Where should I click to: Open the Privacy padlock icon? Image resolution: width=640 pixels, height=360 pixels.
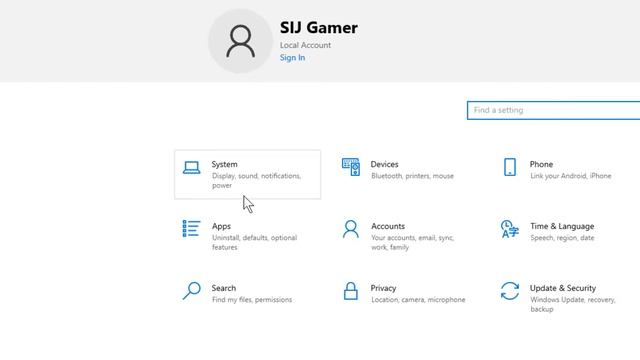(x=351, y=291)
